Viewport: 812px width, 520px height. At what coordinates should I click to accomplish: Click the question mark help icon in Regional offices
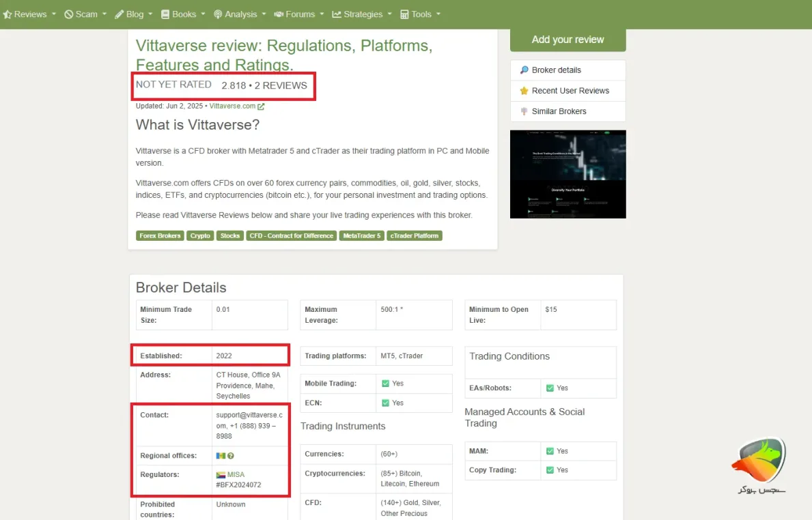[x=231, y=456]
